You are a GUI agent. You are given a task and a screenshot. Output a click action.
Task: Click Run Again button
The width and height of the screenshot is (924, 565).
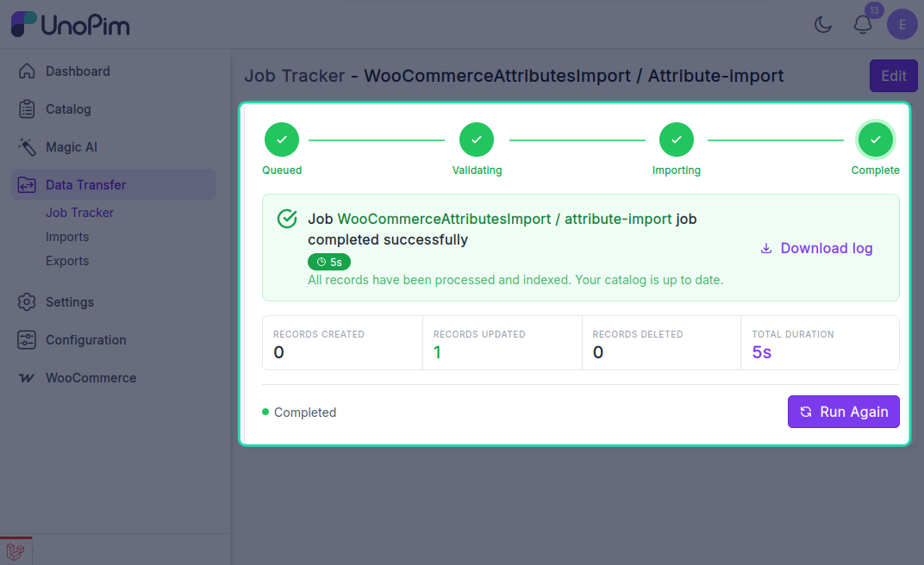point(843,412)
